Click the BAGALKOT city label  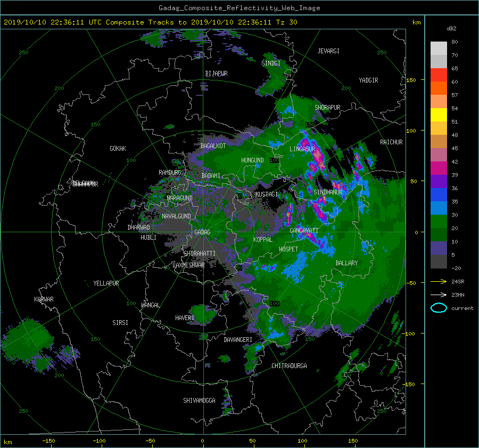213,146
